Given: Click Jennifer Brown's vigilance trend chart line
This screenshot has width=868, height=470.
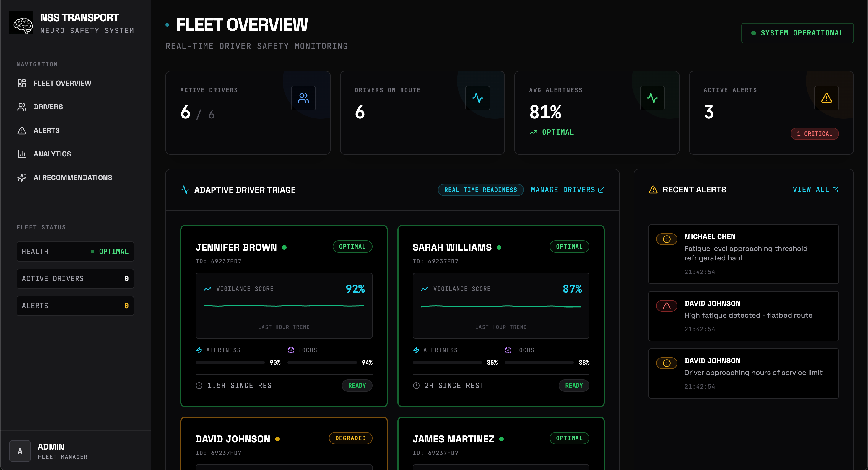Looking at the screenshot, I should click(284, 306).
